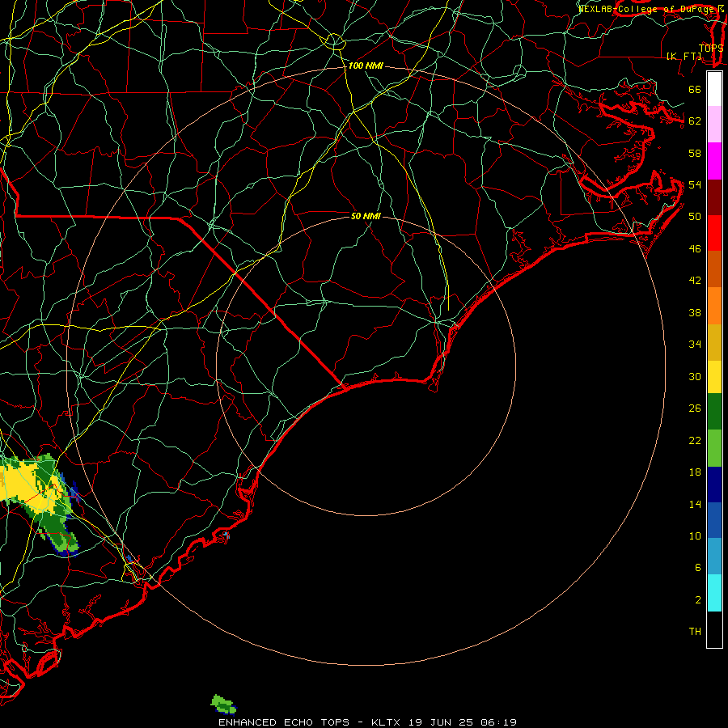Click the yellow 34 kft legend swatch
728x728 pixels.
(x=714, y=376)
